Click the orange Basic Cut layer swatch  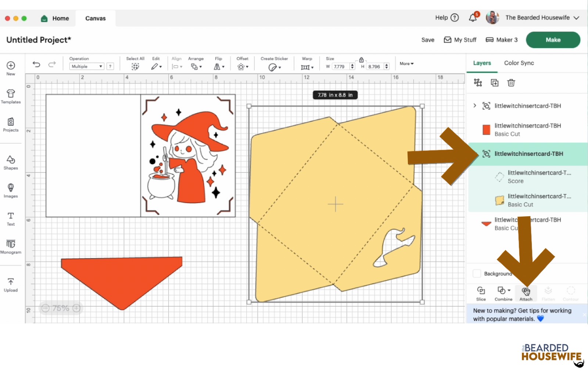click(486, 130)
